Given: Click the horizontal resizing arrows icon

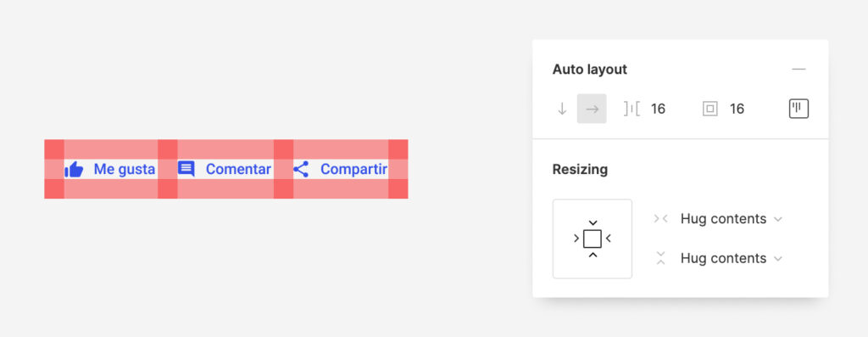Looking at the screenshot, I should click(x=660, y=219).
